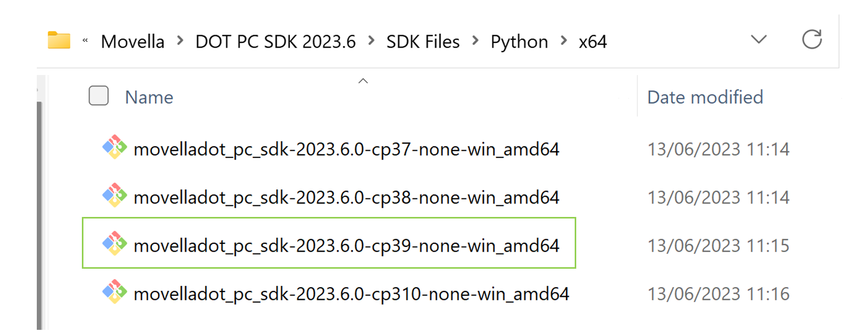Image resolution: width=868 pixels, height=335 pixels.
Task: Tick the checkbox to select all files
Action: coord(98,96)
